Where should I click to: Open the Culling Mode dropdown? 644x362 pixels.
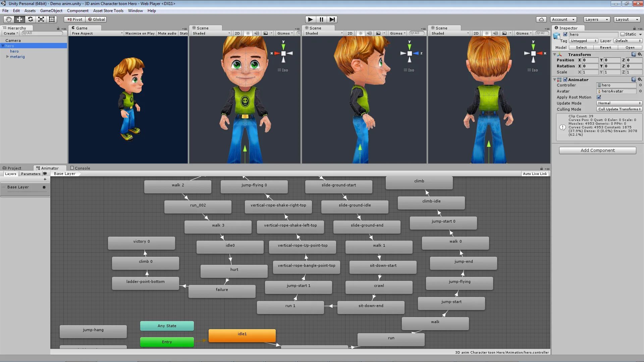click(619, 109)
